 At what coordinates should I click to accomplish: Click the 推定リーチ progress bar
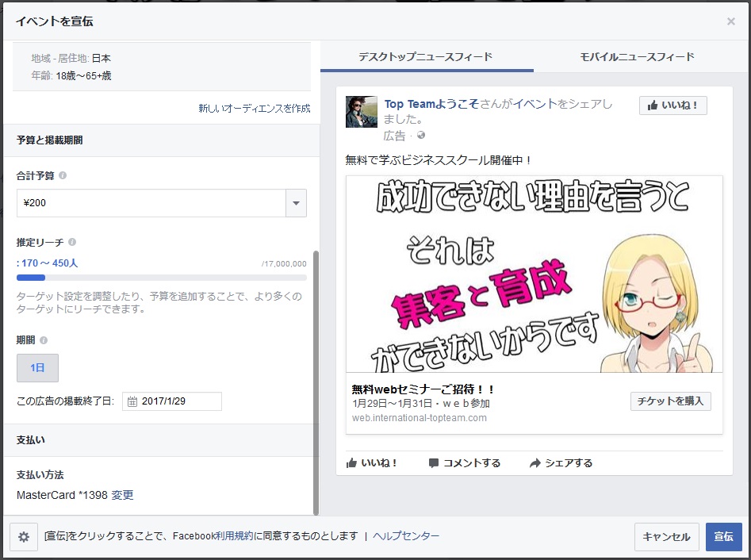pos(161,278)
